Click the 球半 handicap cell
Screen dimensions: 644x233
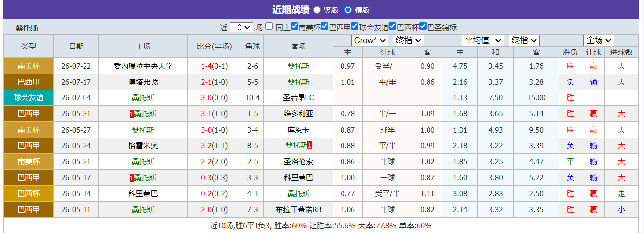(387, 130)
